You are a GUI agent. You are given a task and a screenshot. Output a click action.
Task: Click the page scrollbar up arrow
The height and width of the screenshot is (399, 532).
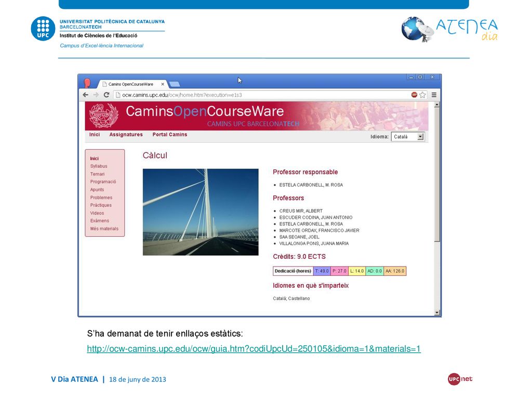437,105
